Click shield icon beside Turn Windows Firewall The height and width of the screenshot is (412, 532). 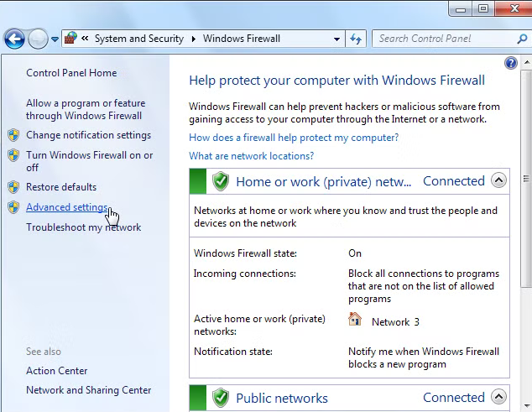tap(13, 155)
